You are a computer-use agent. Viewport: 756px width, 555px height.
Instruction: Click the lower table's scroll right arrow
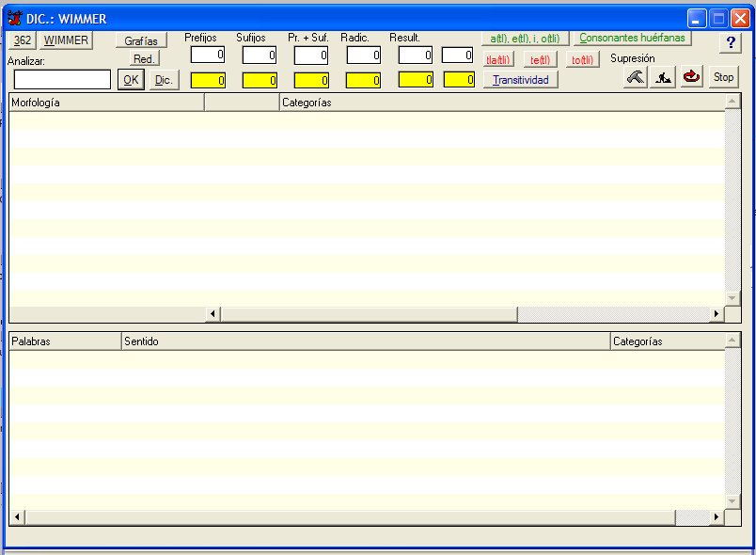pos(717,517)
